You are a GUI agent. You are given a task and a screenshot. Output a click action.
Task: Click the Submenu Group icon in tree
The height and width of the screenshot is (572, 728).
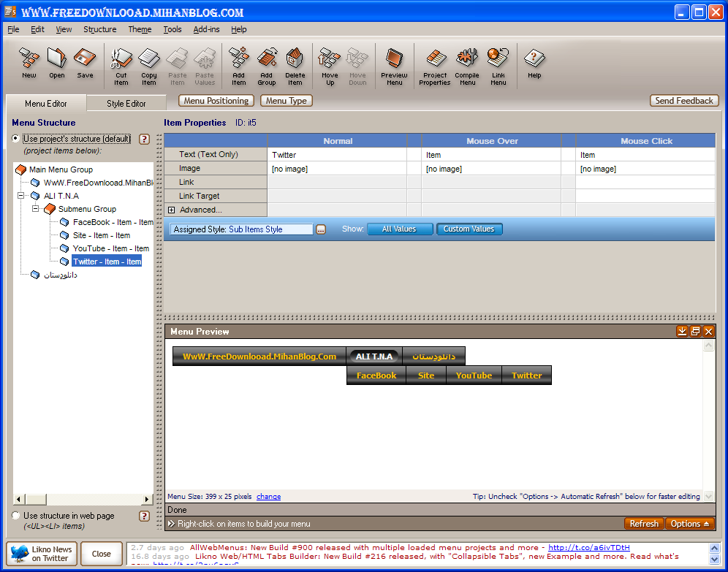(x=50, y=209)
